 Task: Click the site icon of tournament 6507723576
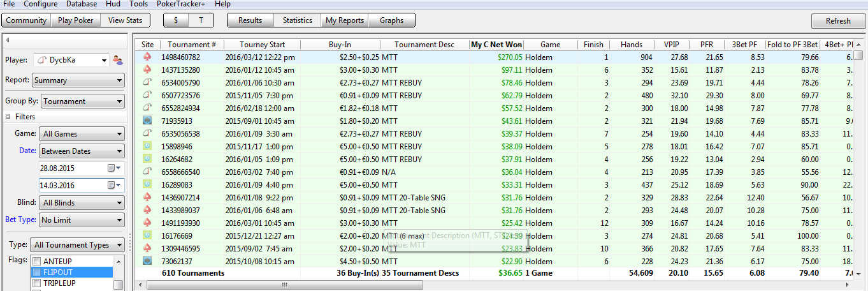click(147, 96)
